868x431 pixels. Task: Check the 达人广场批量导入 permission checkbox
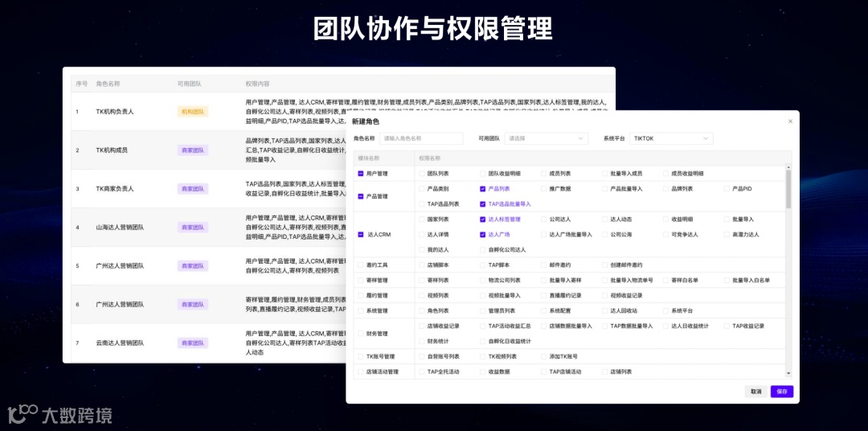tap(543, 234)
